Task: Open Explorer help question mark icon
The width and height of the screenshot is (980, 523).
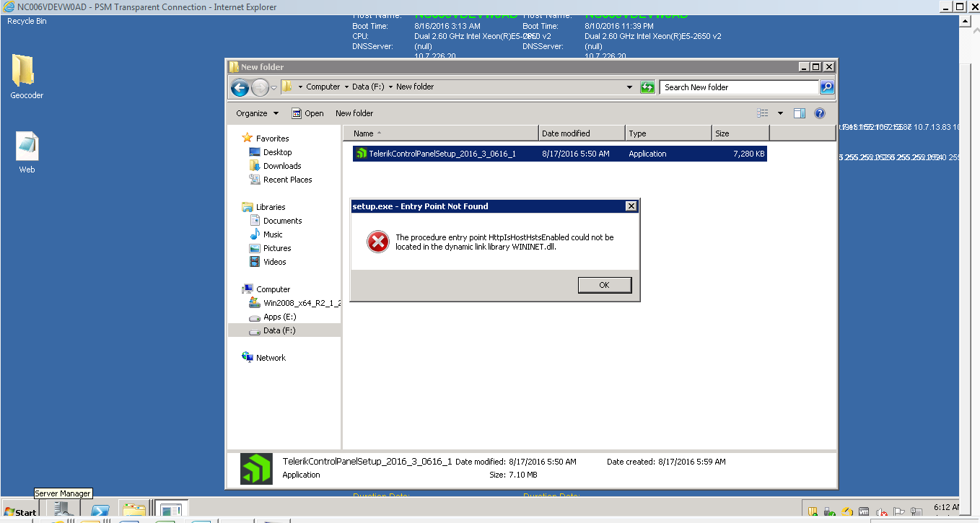Action: (819, 113)
